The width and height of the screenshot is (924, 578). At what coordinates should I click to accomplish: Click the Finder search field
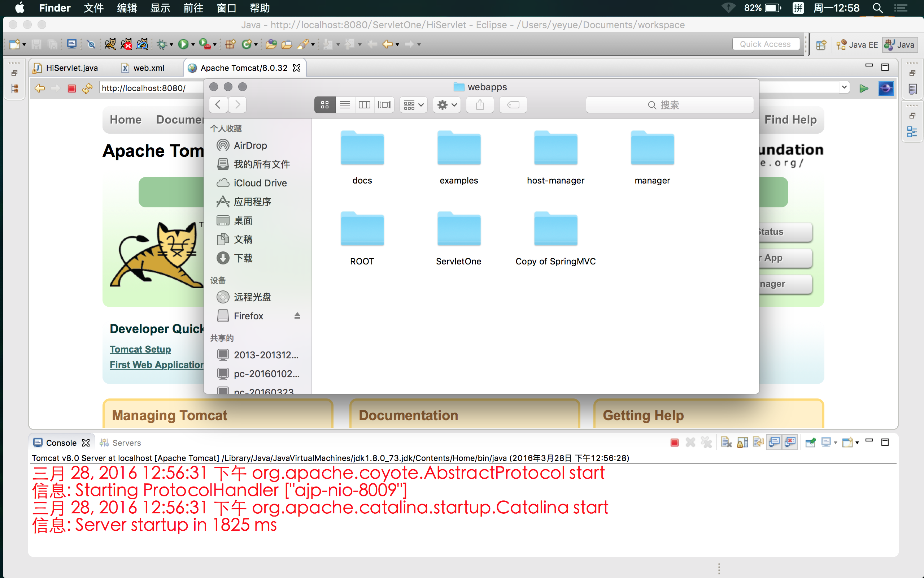[x=670, y=105]
